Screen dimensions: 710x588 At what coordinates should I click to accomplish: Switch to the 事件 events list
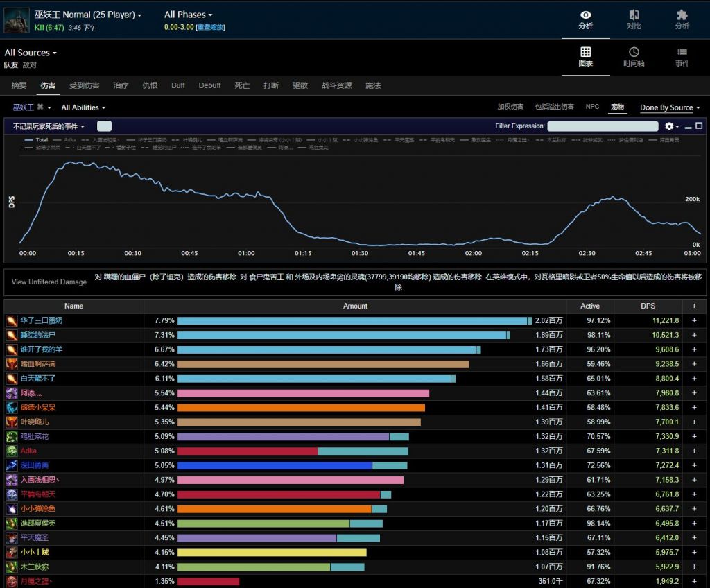(x=682, y=57)
